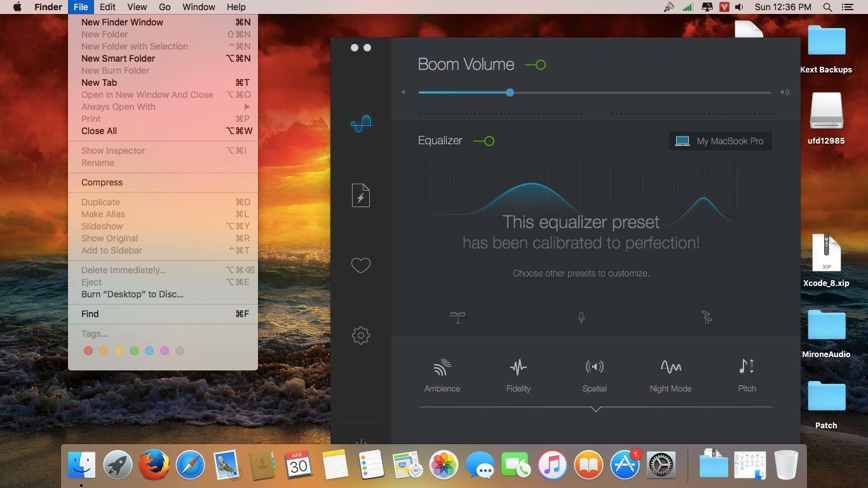868x488 pixels.
Task: Open the My MacBook Pro device selector
Action: point(720,141)
